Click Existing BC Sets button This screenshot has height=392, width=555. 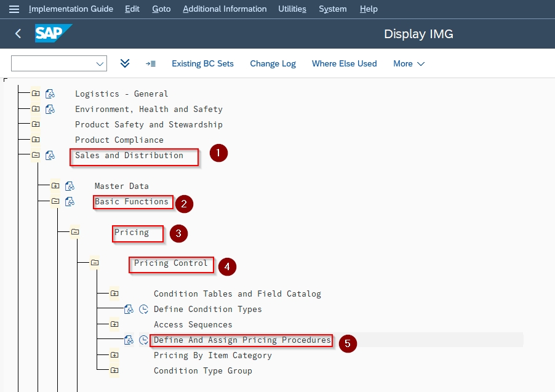pos(202,64)
